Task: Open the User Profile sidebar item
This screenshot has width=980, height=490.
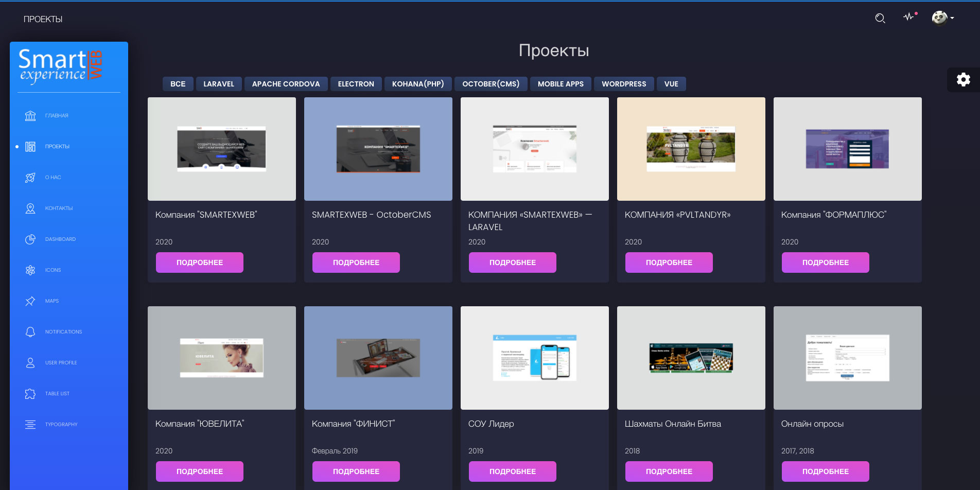Action: click(x=61, y=363)
